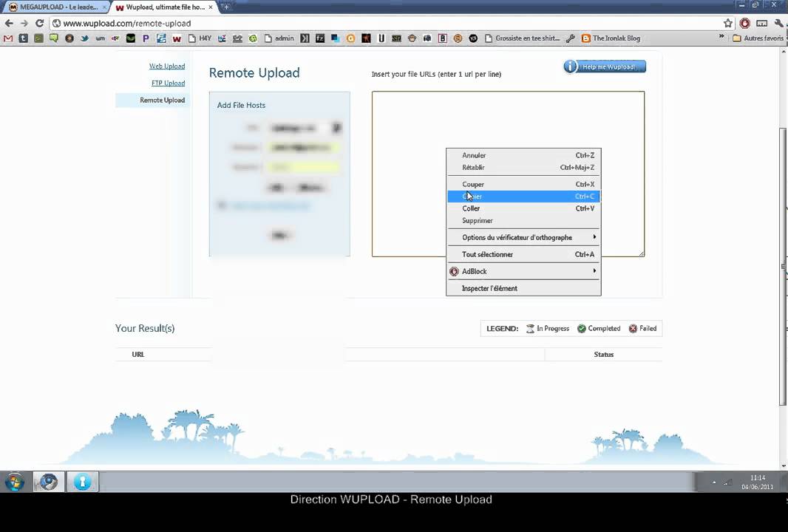Image resolution: width=788 pixels, height=532 pixels.
Task: Choose Rétablir in context menu
Action: (523, 167)
